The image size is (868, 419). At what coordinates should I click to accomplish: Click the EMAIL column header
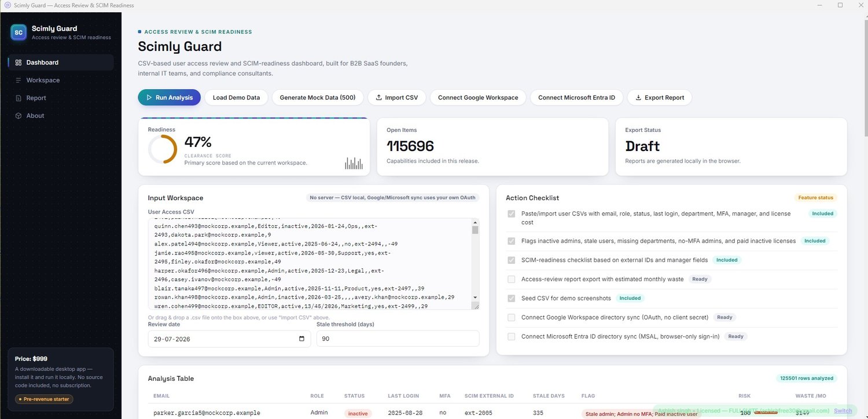coord(161,396)
